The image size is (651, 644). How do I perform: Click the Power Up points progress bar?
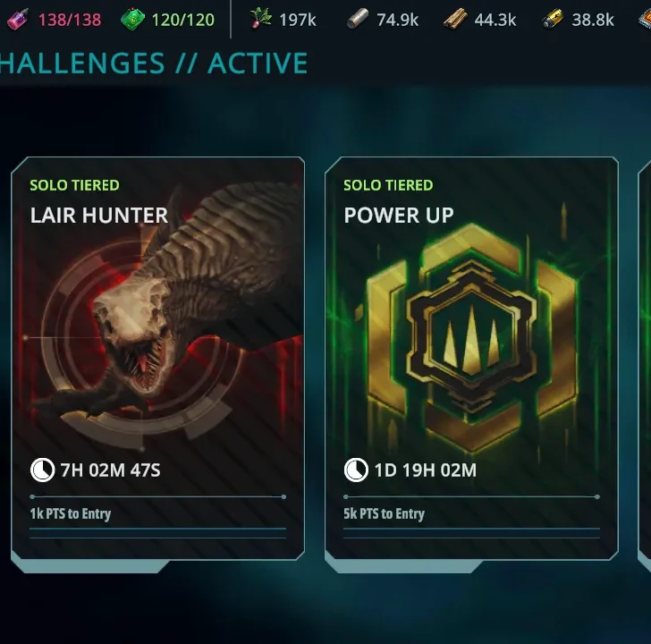point(471,496)
